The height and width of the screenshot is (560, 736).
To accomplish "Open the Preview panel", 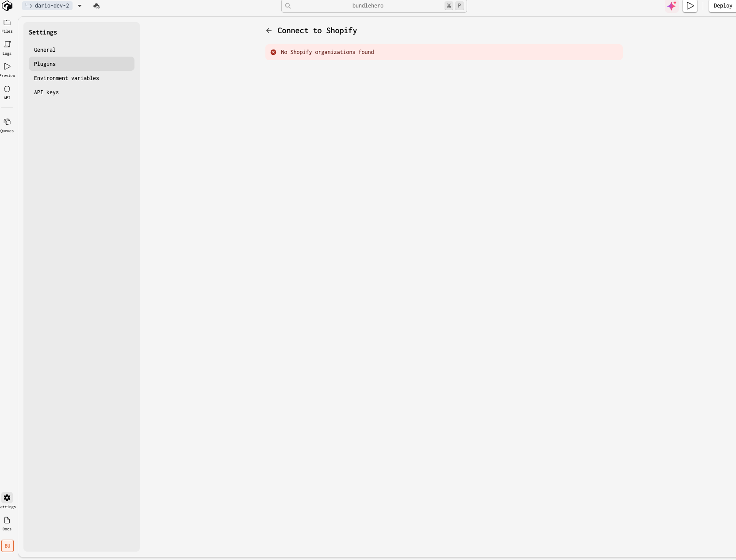I will click(x=7, y=70).
